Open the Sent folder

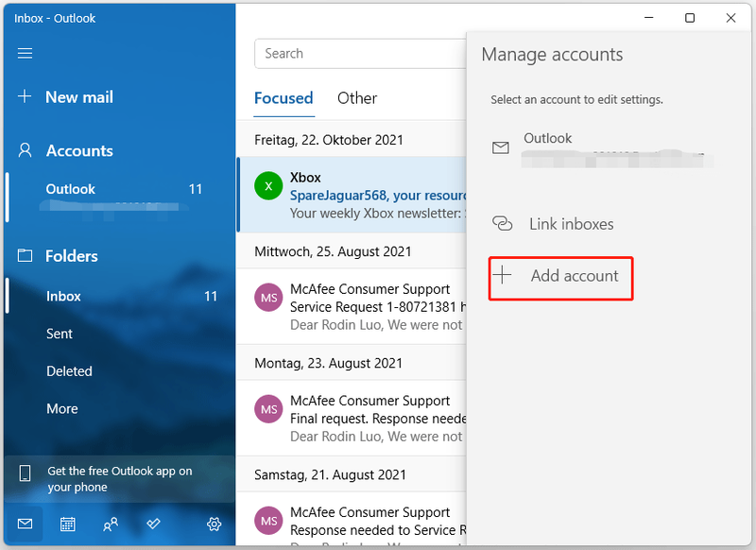point(60,334)
